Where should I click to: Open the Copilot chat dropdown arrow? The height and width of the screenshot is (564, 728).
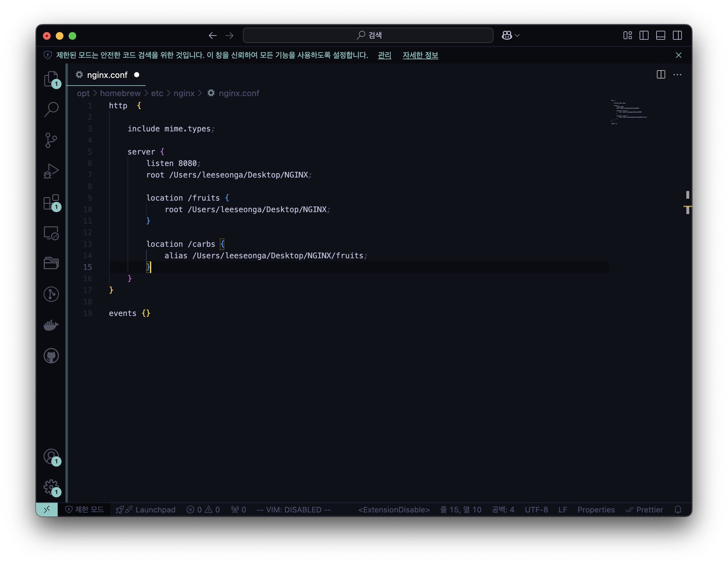coord(517,35)
